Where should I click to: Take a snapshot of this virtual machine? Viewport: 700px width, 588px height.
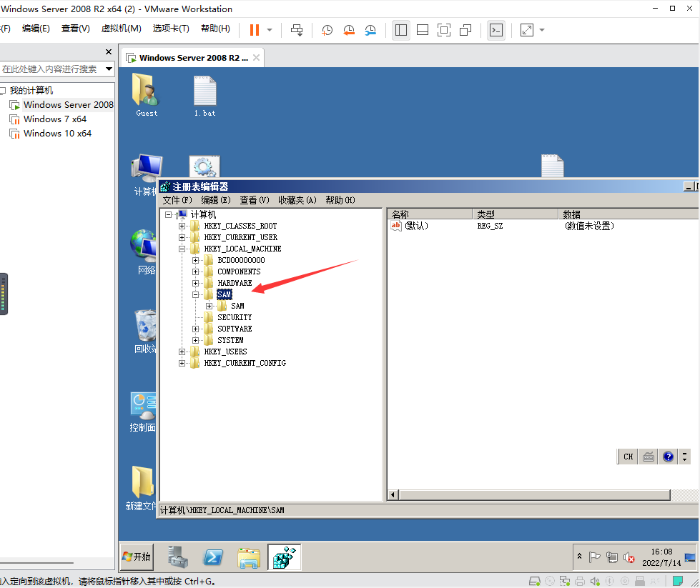point(327,30)
